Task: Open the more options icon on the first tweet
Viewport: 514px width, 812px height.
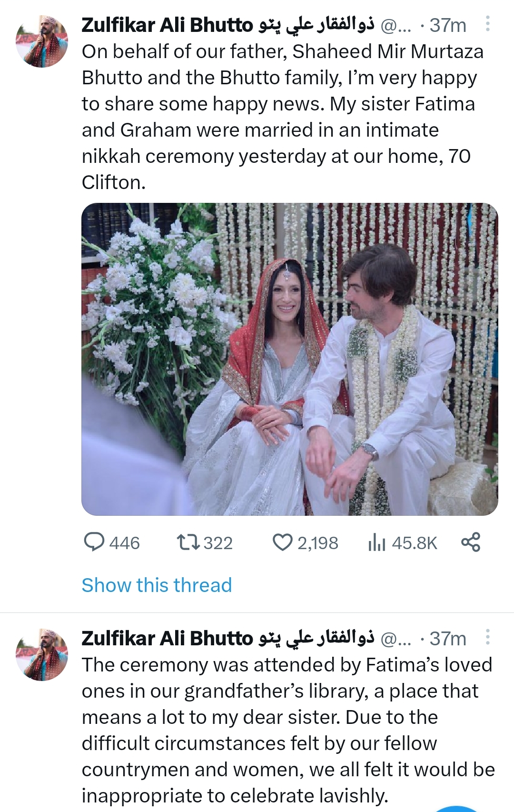Action: (x=486, y=22)
